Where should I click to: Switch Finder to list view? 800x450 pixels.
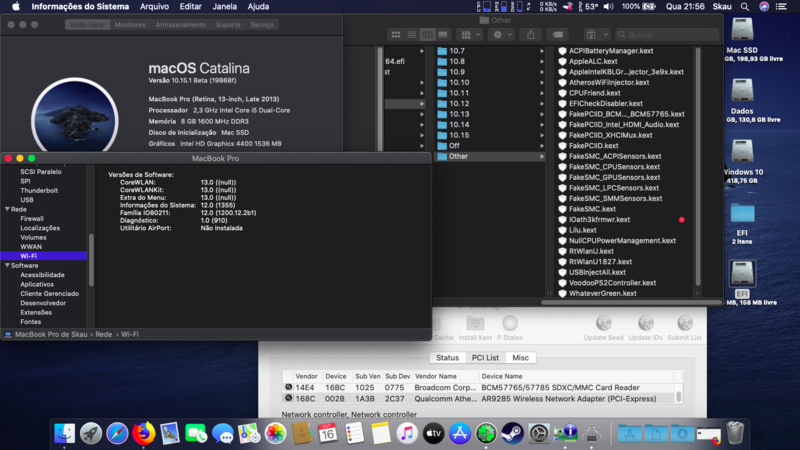click(412, 35)
